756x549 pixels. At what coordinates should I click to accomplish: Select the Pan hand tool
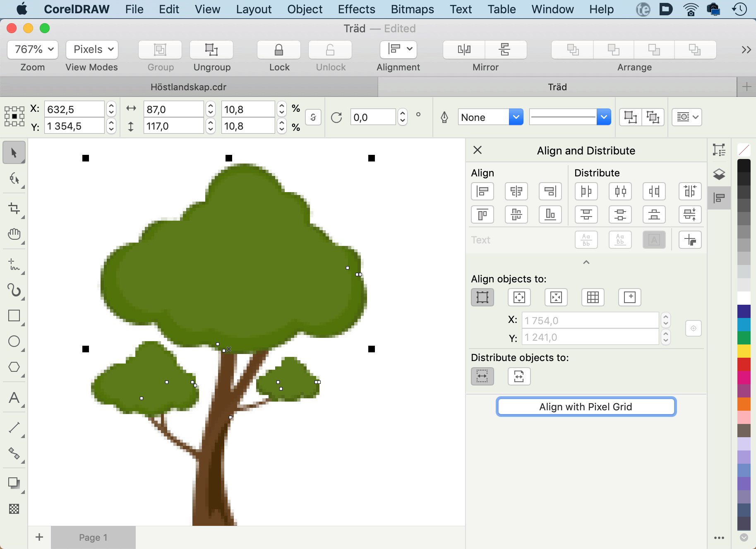click(x=14, y=234)
